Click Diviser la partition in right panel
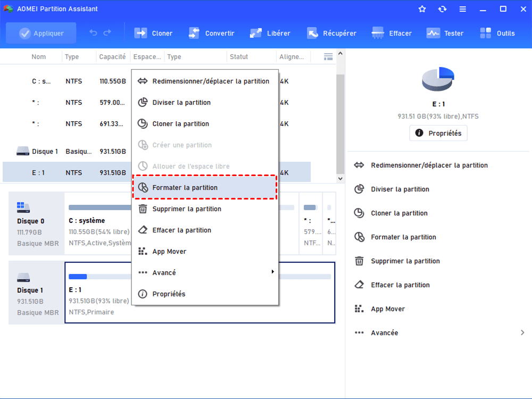Viewport: 532px width, 399px height. (x=392, y=189)
